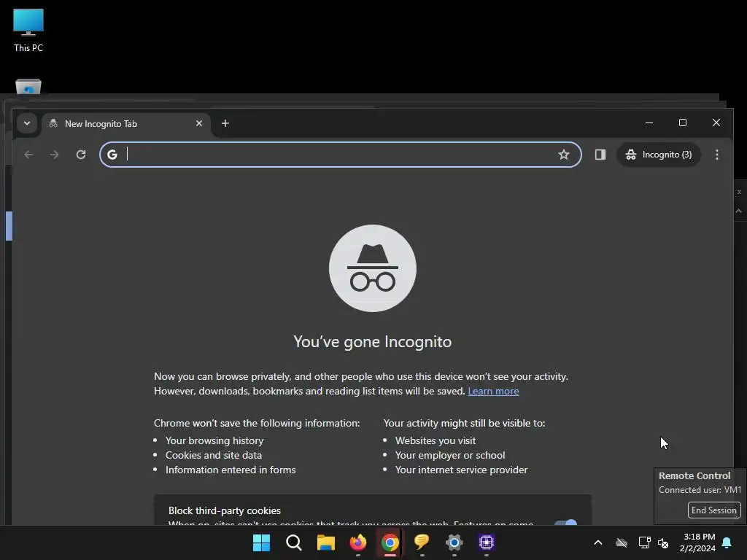Open the Windows Start menu
Screen dimensions: 747x560
point(262,542)
